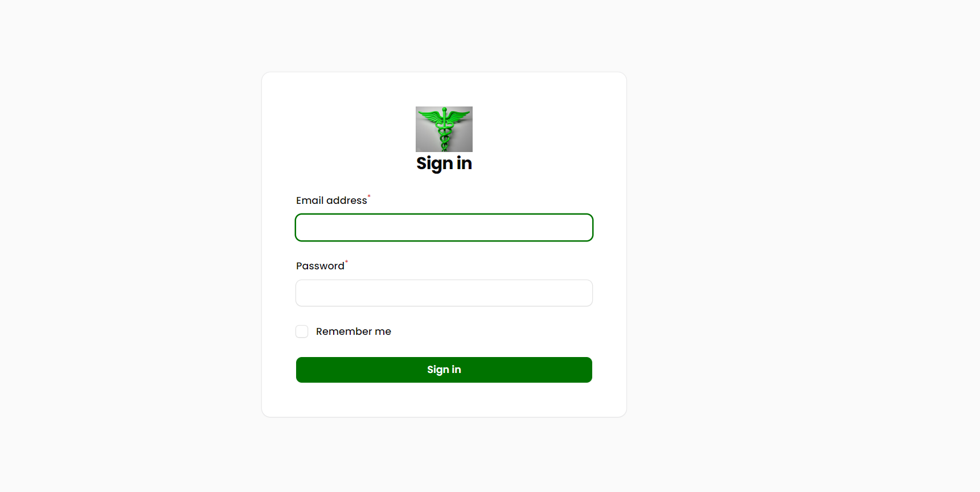Click the green caduceus logo image
Viewport: 980px width, 492px height.
[x=444, y=129]
